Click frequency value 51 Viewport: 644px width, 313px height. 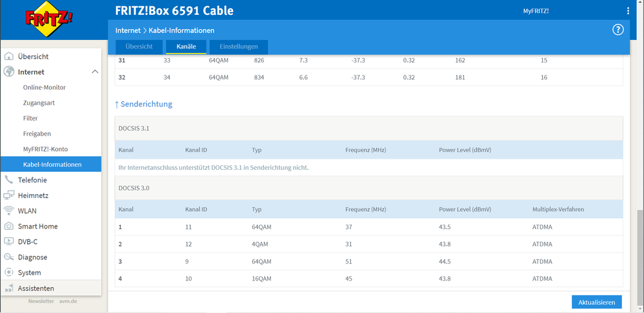pos(348,261)
